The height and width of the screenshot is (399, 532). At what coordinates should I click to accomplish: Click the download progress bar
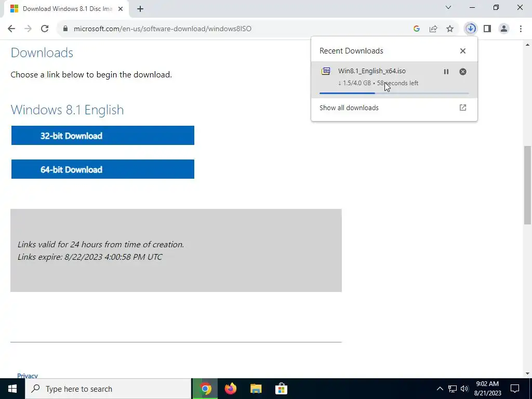[394, 93]
